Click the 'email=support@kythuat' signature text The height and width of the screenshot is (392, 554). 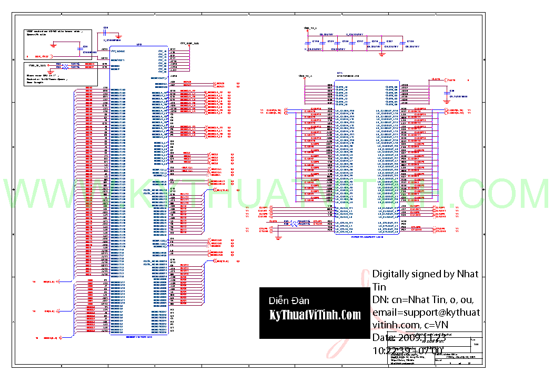coord(426,313)
